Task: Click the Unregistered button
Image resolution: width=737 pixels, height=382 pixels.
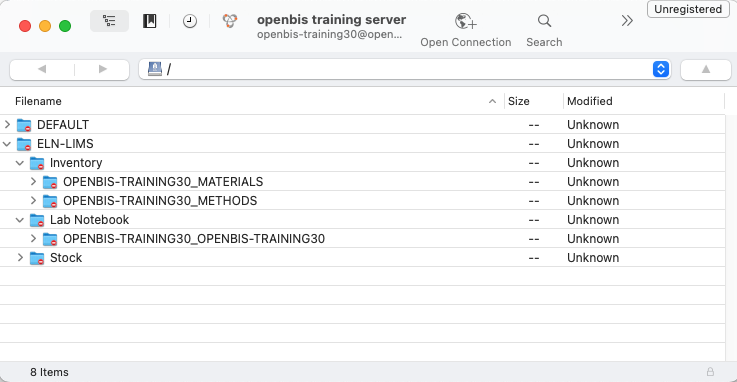Action: pos(688,9)
